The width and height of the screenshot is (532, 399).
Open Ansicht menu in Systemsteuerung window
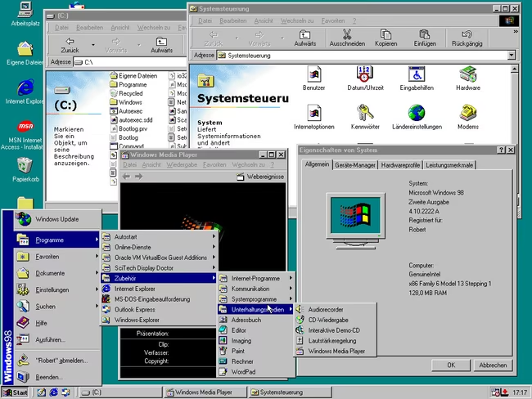264,20
